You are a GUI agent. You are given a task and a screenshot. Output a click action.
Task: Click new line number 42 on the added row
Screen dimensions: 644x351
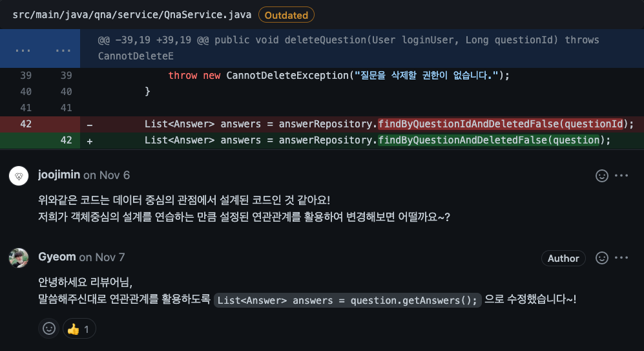click(x=66, y=140)
